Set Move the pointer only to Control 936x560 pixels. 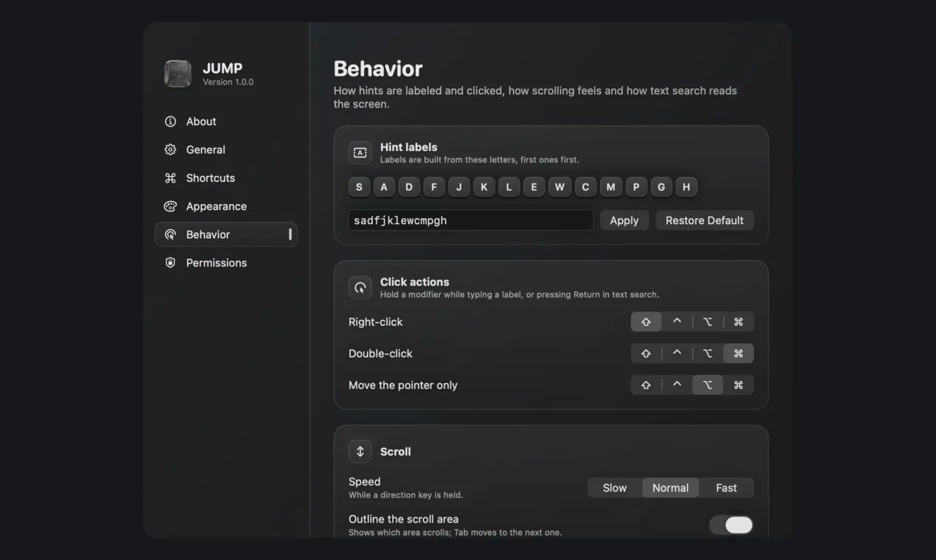pyautogui.click(x=677, y=385)
